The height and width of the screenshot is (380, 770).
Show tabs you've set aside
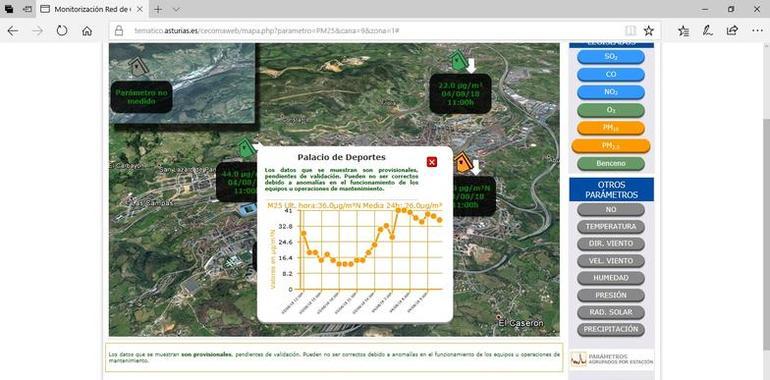9,9
